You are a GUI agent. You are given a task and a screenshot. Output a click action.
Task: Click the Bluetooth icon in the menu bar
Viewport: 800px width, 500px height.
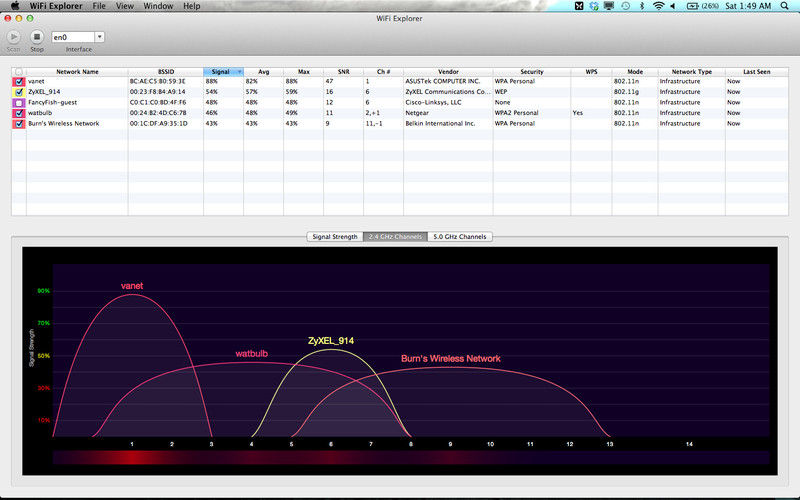(x=642, y=6)
